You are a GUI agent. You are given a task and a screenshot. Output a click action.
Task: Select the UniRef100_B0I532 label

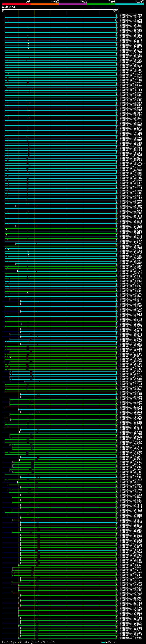131,254
